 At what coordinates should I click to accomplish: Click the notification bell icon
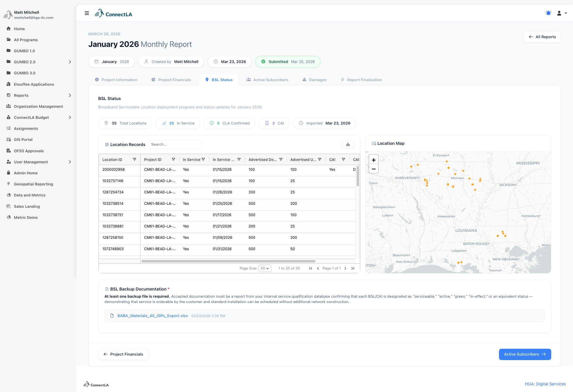tap(548, 13)
